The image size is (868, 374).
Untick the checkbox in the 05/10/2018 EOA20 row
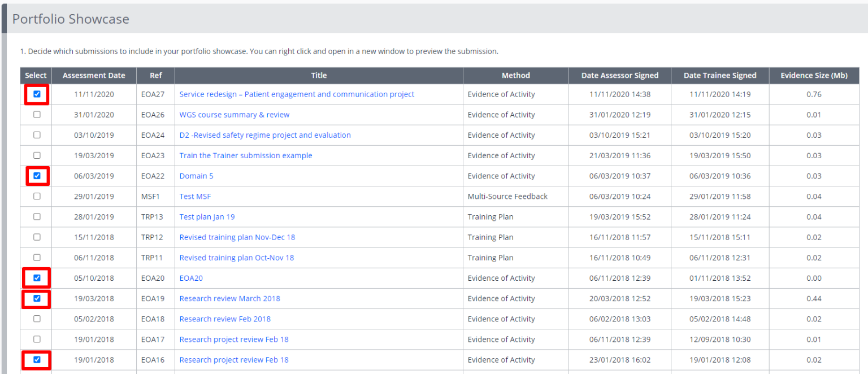[x=37, y=278]
